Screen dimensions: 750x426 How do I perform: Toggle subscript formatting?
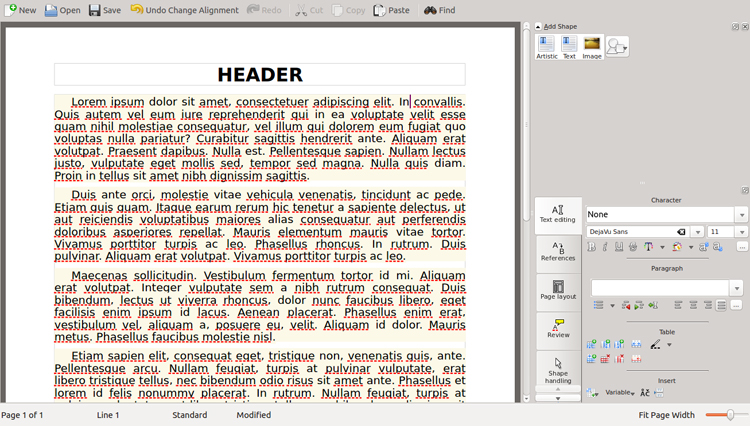coord(717,247)
